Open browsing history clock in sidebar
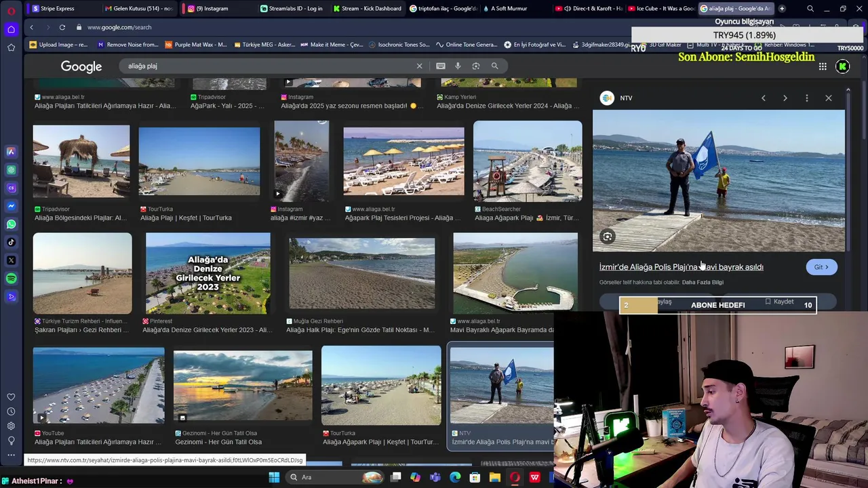868x488 pixels. click(11, 411)
